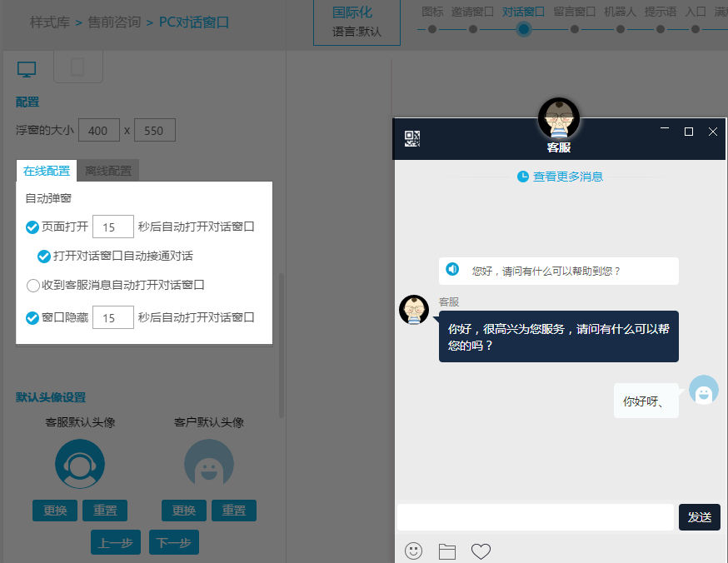Click the agent avatar beside the reply bubble
This screenshot has height=563, width=728.
414,310
